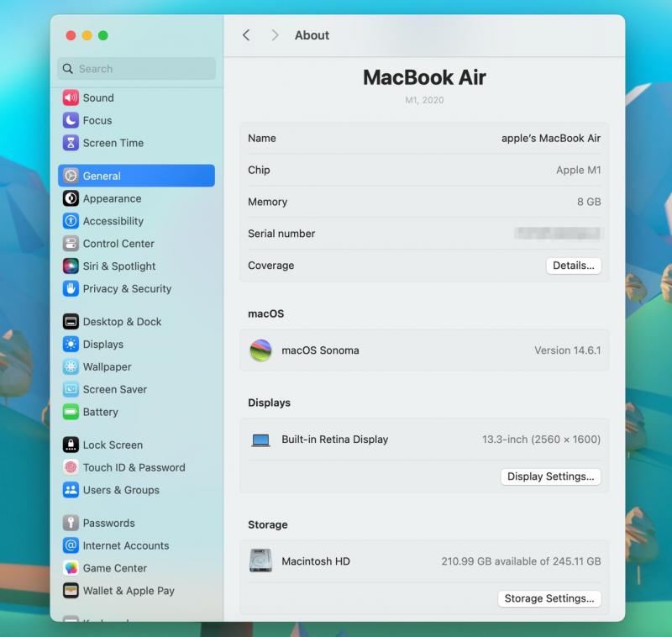Click the Appearance icon in sidebar
This screenshot has height=637, width=672.
pyautogui.click(x=71, y=198)
